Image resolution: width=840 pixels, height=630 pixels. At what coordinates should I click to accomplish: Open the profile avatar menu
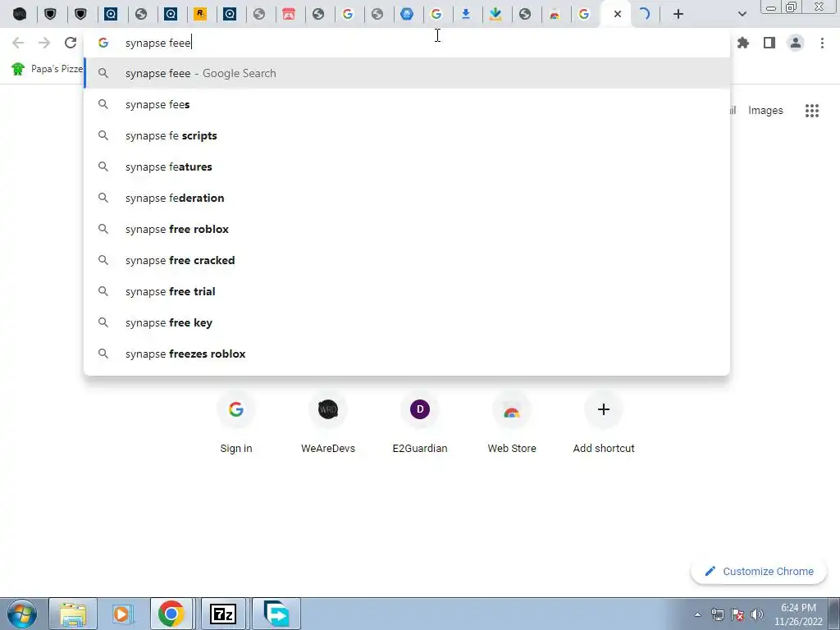796,43
